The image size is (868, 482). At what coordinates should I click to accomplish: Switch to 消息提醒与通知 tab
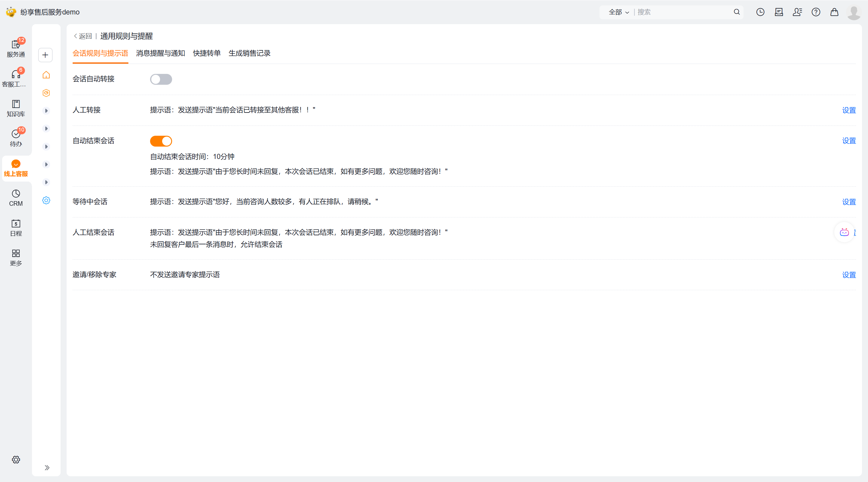tap(160, 53)
